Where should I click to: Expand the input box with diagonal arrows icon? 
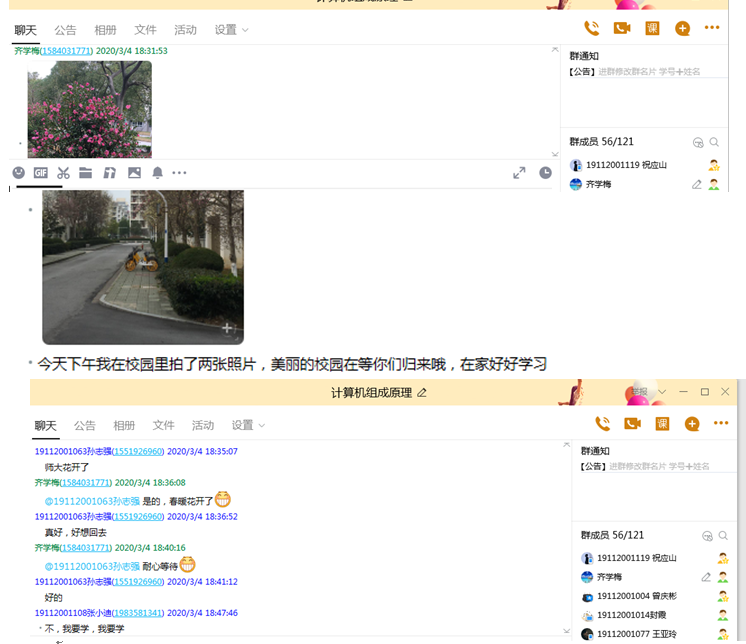click(519, 173)
